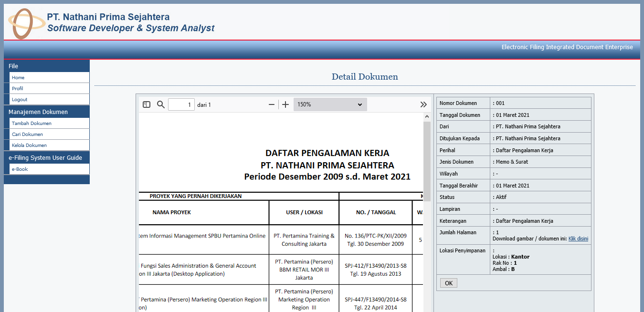The height and width of the screenshot is (312, 644).
Task: Click the PT. Nathani company logo
Action: pyautogui.click(x=27, y=23)
